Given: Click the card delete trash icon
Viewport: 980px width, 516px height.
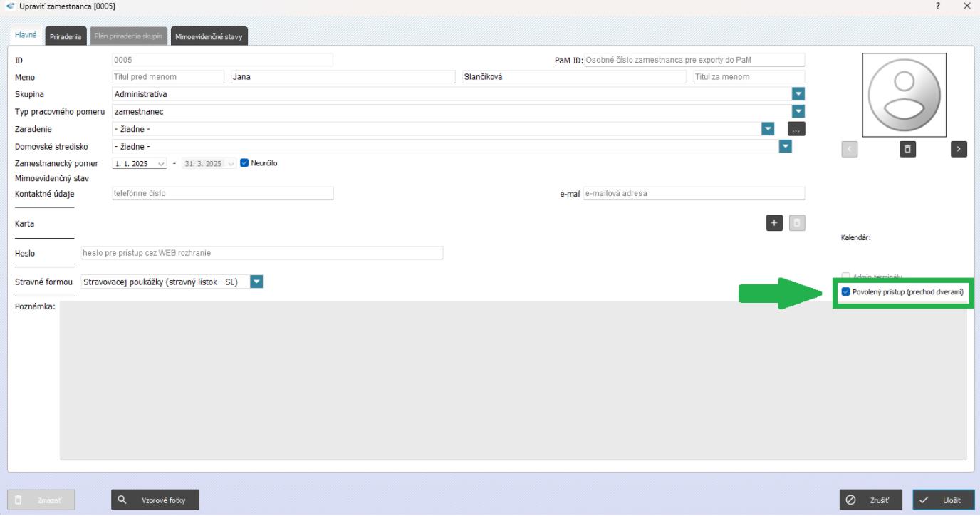Looking at the screenshot, I should [797, 223].
